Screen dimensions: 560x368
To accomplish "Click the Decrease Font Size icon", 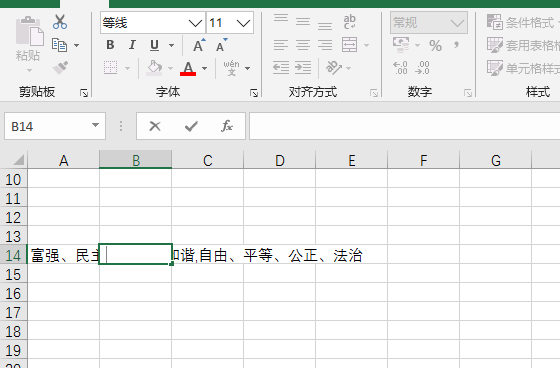I will point(221,45).
